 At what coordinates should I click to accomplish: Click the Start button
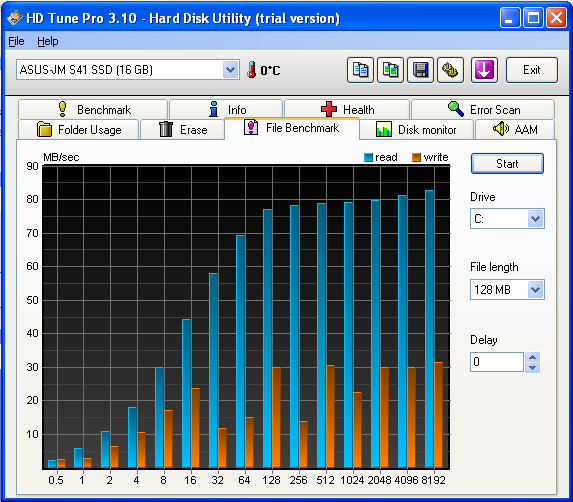(x=507, y=163)
